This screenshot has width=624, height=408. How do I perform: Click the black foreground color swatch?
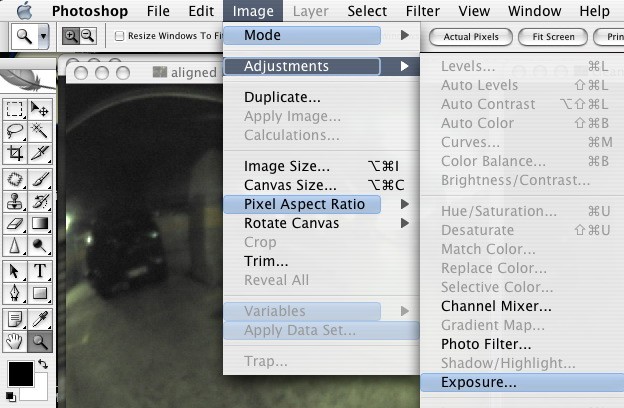[x=21, y=374]
